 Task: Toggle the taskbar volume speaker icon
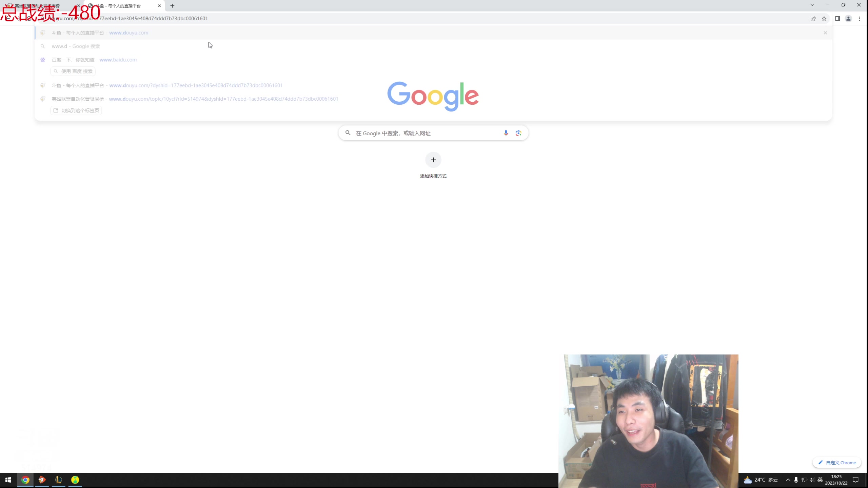click(x=812, y=480)
